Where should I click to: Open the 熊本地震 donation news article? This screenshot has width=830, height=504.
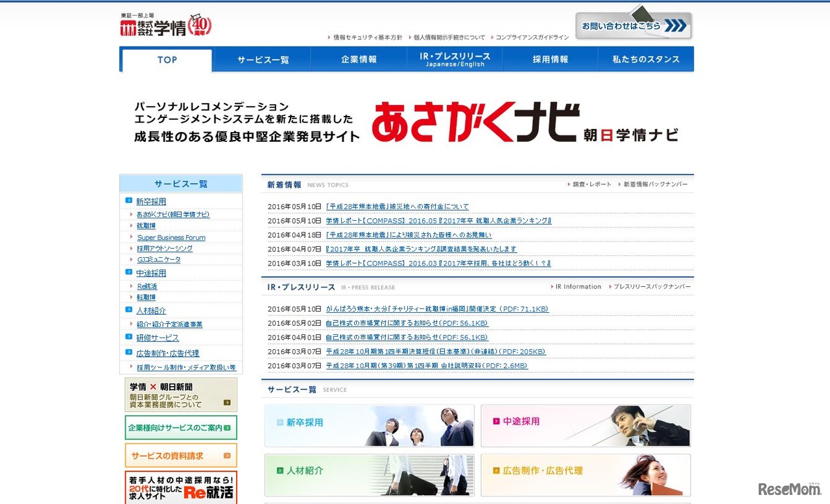click(396, 206)
